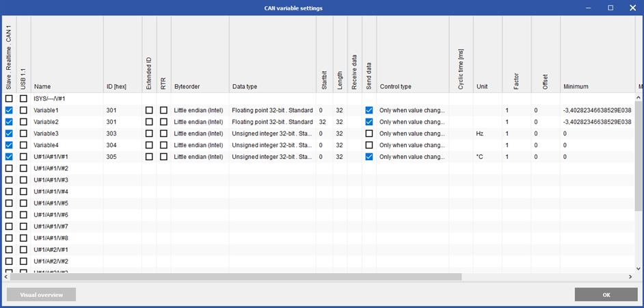The height and width of the screenshot is (308, 644).
Task: Select the ID cell 304 of Variable4
Action: (x=113, y=145)
